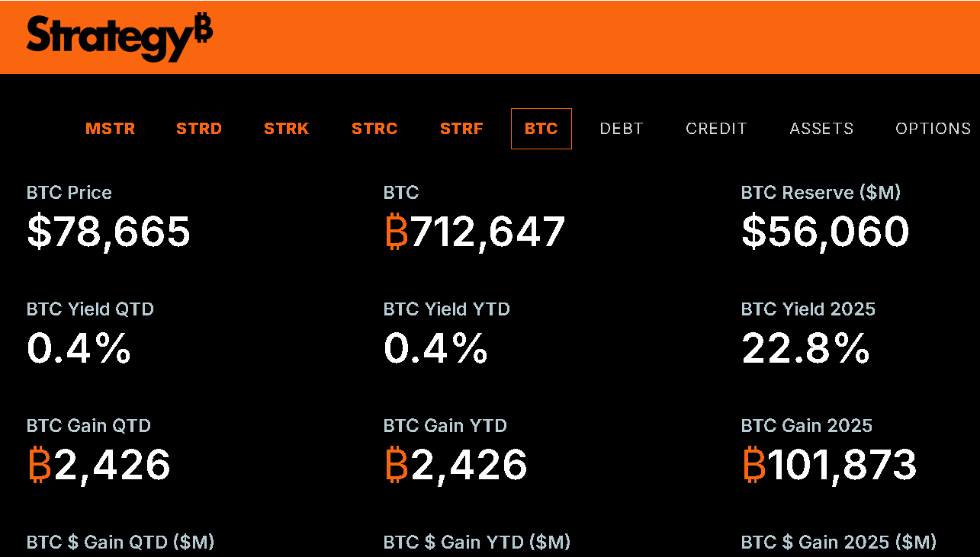The height and width of the screenshot is (557, 980).
Task: Click the Strategy logo in the header
Action: tap(119, 37)
